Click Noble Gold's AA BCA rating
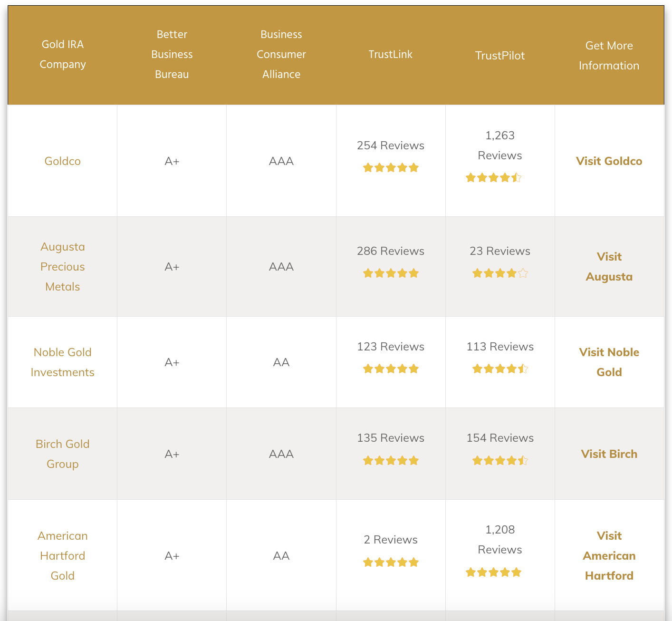672x621 pixels. coord(281,362)
